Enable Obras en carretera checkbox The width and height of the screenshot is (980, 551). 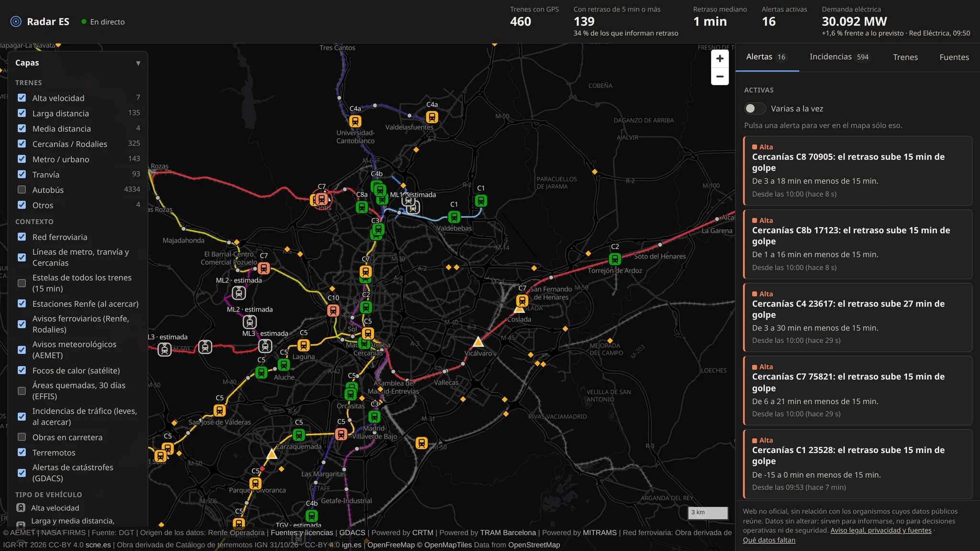(x=22, y=437)
